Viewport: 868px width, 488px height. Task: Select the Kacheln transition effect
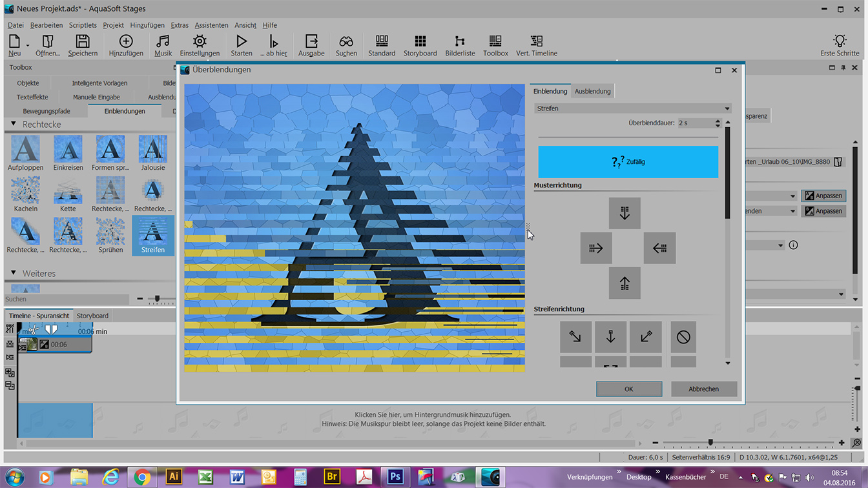[26, 195]
